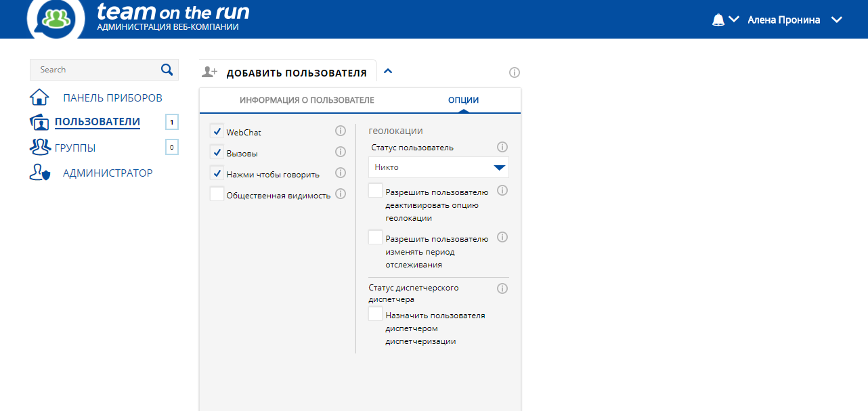This screenshot has height=411, width=868.
Task: Select the Группы people icon
Action: click(x=39, y=147)
